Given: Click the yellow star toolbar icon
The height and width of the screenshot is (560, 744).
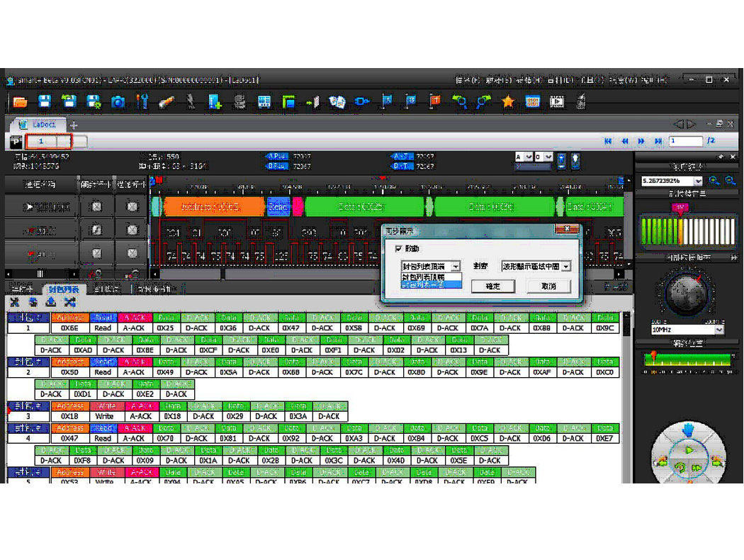Looking at the screenshot, I should (x=508, y=102).
